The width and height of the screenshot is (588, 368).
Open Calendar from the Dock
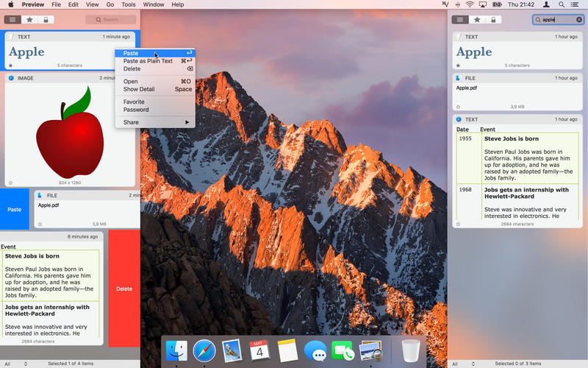point(259,350)
